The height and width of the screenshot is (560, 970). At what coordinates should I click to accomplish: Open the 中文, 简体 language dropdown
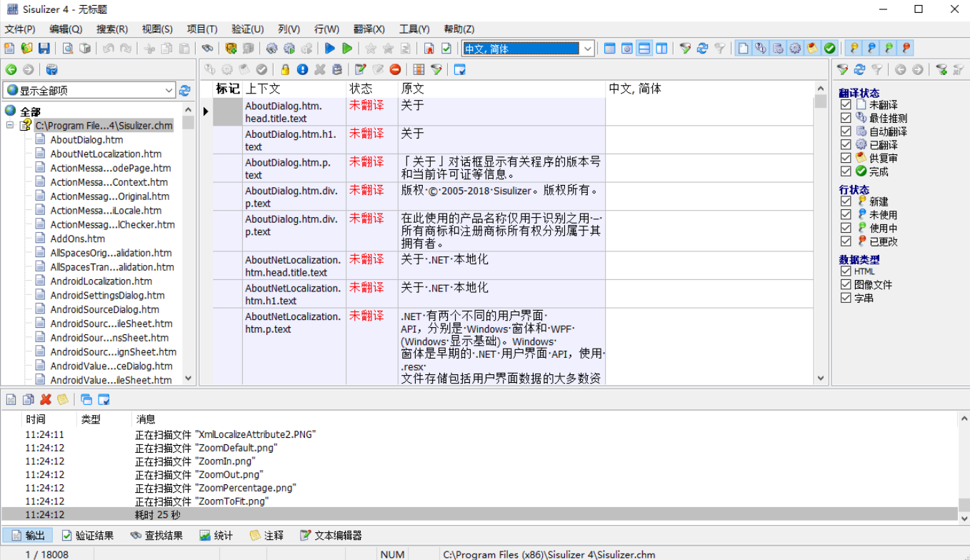click(x=587, y=49)
